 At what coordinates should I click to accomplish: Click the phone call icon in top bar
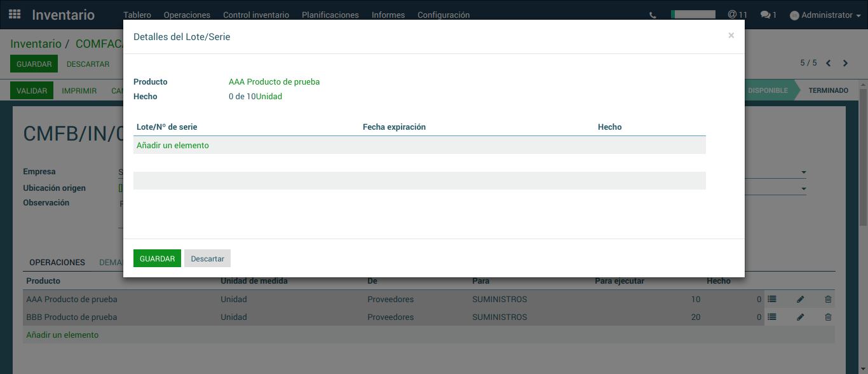(653, 15)
